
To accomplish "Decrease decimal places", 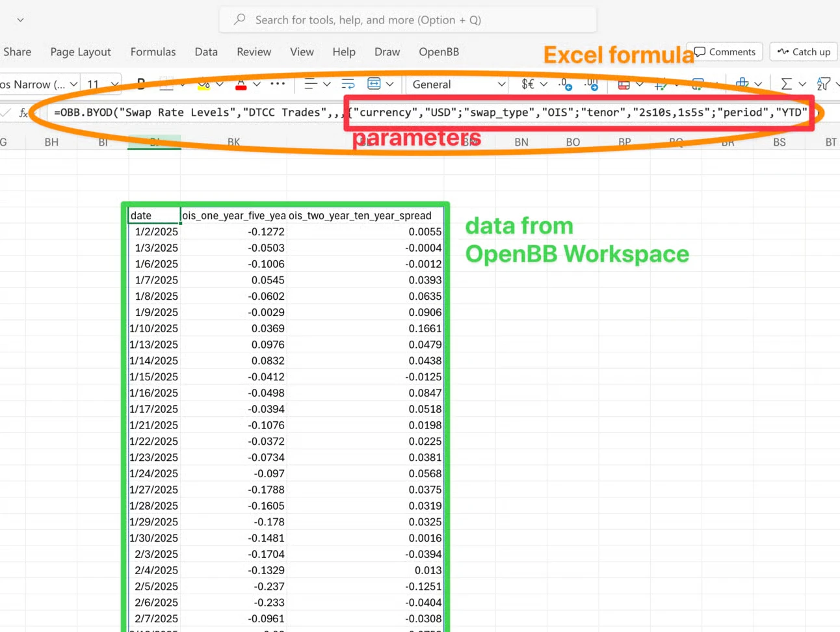I will tap(591, 84).
